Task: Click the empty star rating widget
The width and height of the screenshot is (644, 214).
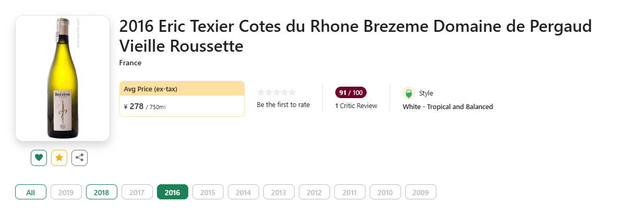Action: 276,92
